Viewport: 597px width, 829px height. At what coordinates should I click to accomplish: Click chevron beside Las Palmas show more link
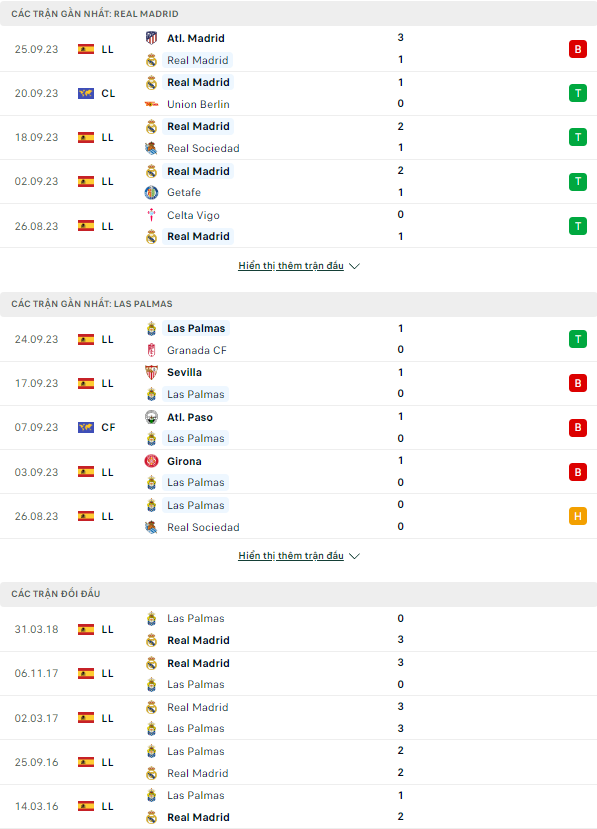click(355, 556)
